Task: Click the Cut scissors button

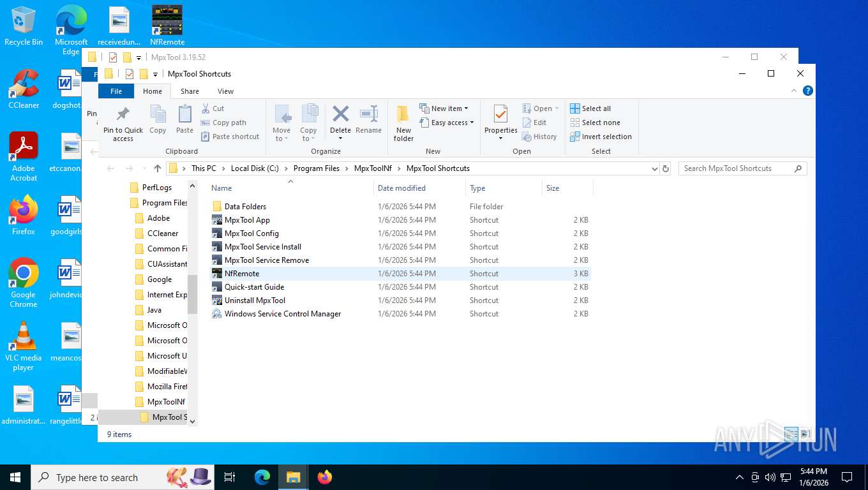Action: pos(213,108)
